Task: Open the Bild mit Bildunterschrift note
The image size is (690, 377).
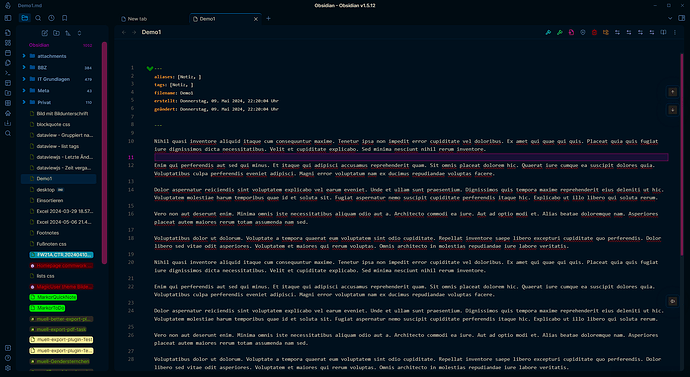Action: pyautogui.click(x=62, y=113)
